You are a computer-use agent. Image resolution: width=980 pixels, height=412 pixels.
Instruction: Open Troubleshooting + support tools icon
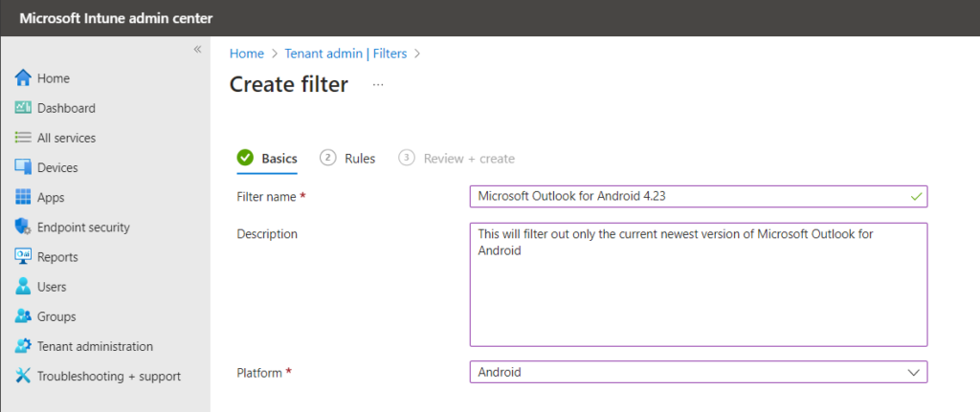coord(23,376)
